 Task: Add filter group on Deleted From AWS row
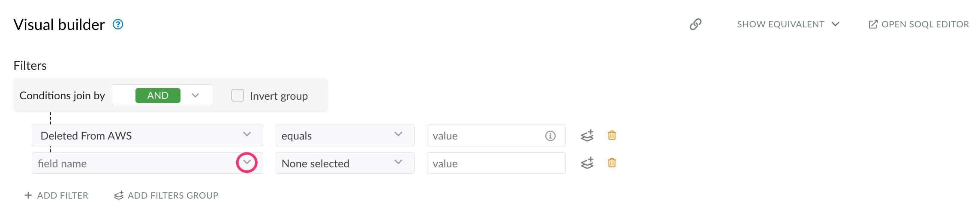click(587, 136)
